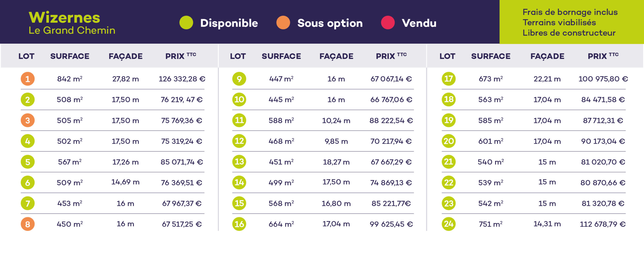The width and height of the screenshot is (644, 255).
Task: Click the Le Grand Chemin subtitle
Action: [72, 30]
